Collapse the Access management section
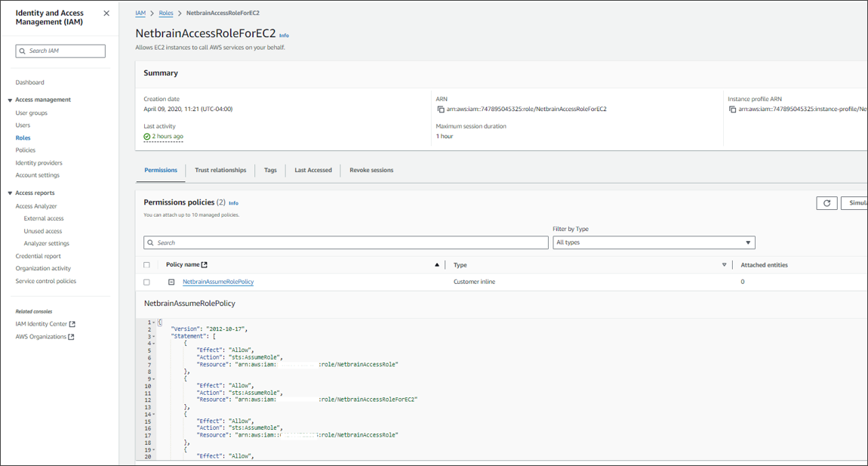868x466 pixels. click(x=10, y=100)
